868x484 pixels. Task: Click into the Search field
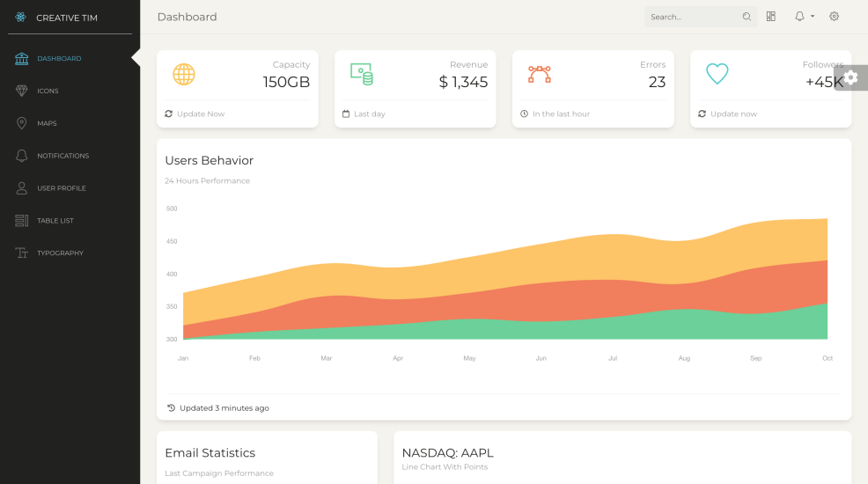[x=692, y=17]
